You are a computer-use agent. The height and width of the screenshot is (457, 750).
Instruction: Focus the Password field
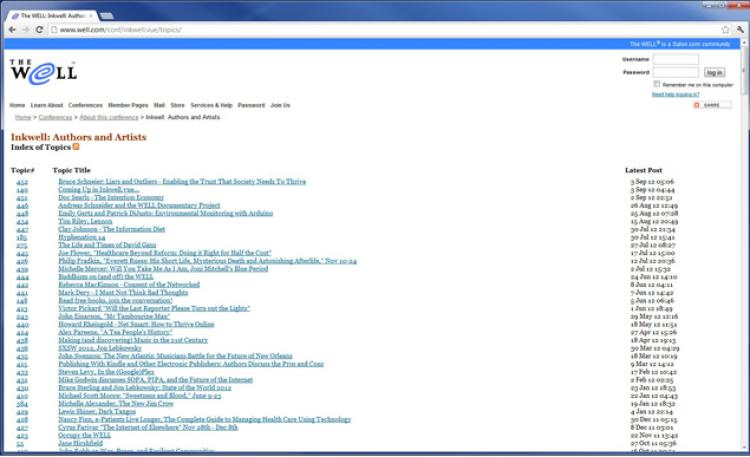(x=675, y=72)
